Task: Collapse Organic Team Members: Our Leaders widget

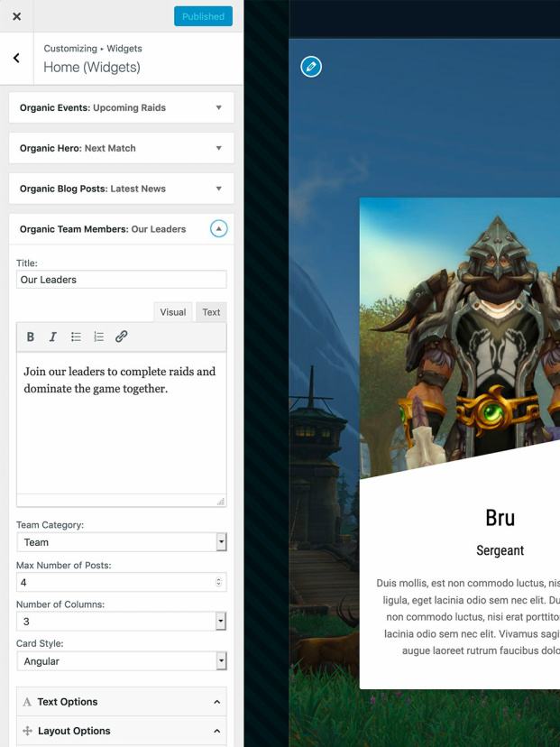Action: (218, 228)
